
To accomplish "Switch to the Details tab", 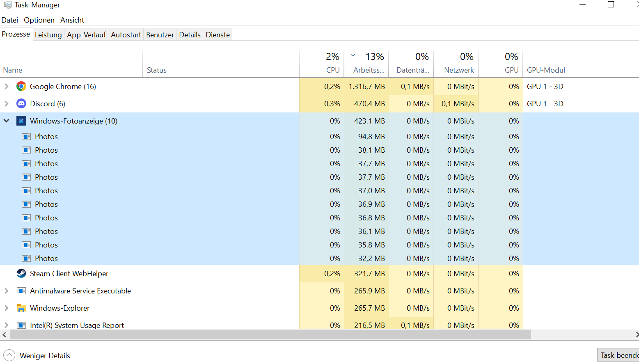I will (190, 34).
